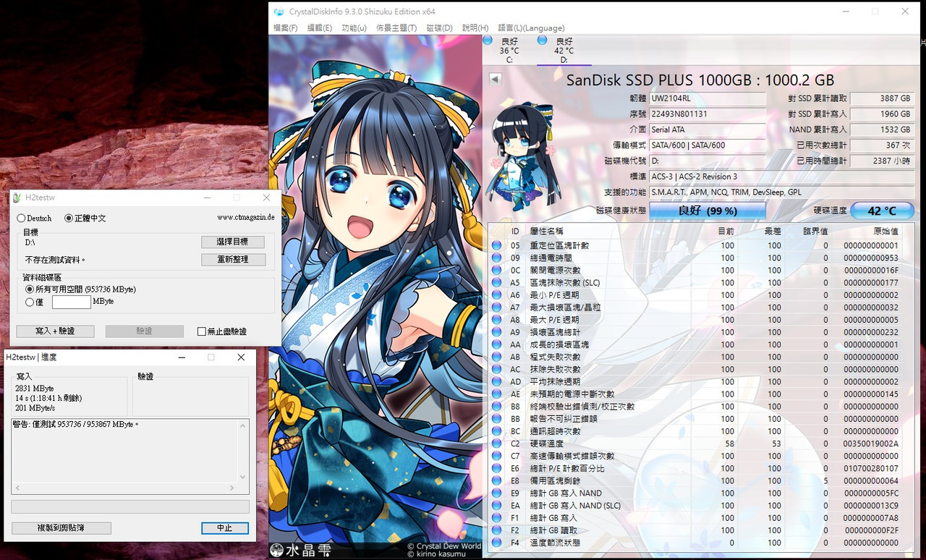Click the 寫入 + 驗證 button
Screen dimensions: 926x560
pos(55,331)
